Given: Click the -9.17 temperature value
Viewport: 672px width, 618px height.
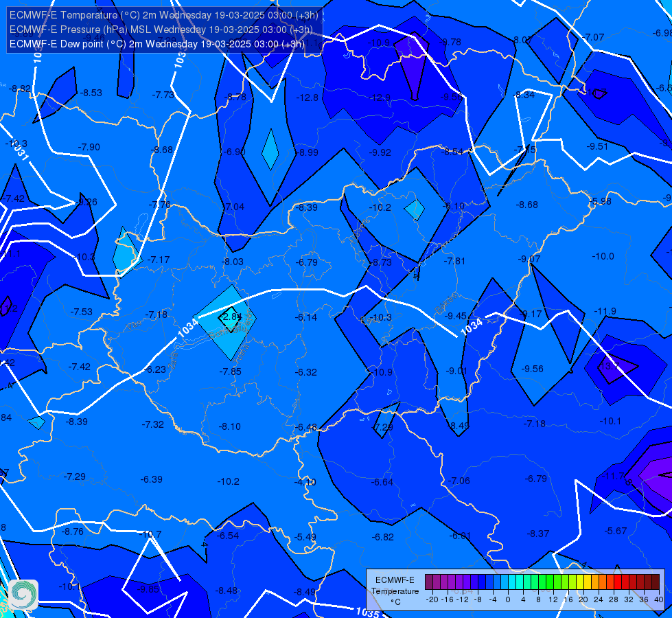Looking at the screenshot, I should coord(531,314).
